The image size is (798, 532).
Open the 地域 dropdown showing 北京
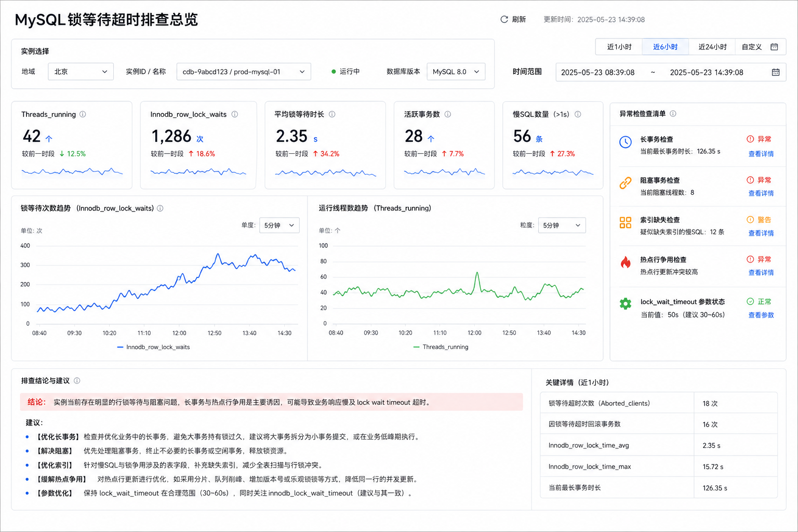81,72
